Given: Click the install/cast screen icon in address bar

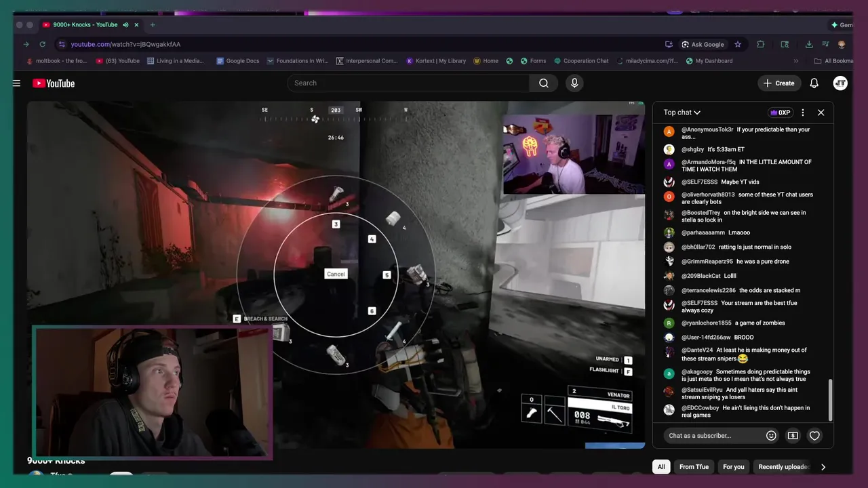Looking at the screenshot, I should (669, 44).
